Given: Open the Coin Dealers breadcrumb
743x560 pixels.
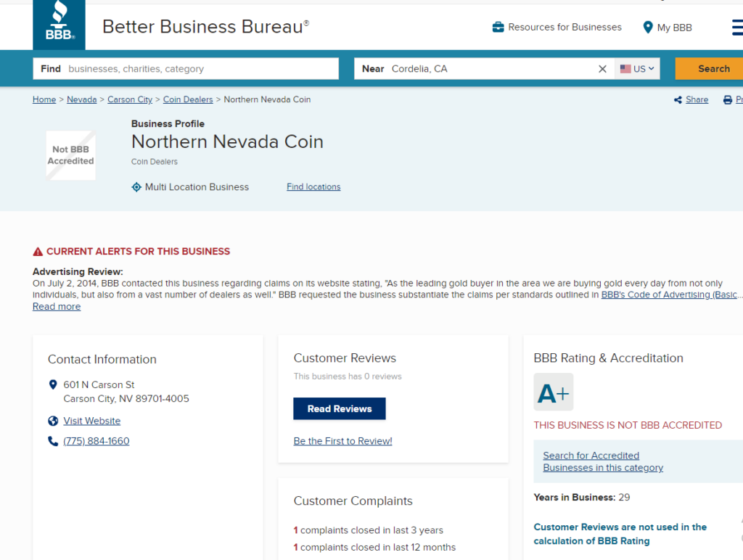Looking at the screenshot, I should tap(188, 99).
